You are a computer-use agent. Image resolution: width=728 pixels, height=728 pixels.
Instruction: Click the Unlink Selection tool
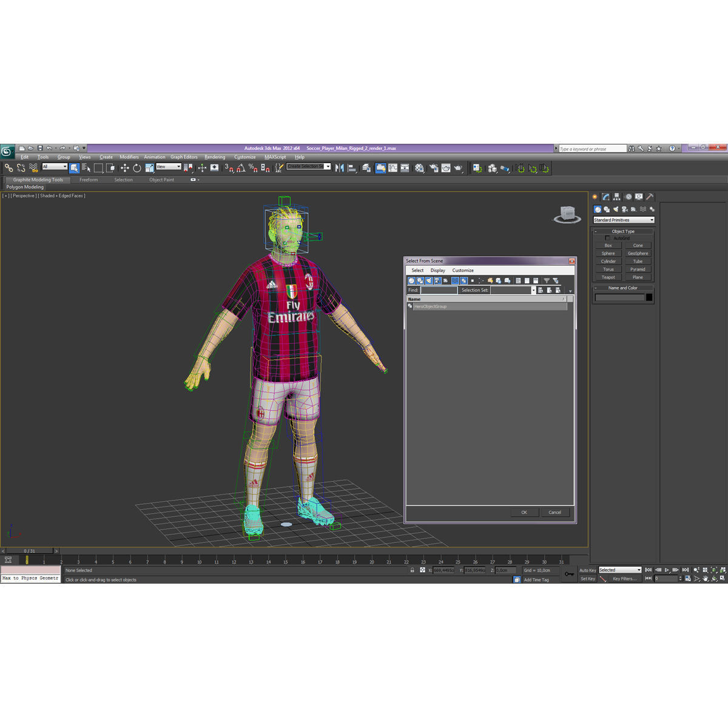[21, 168]
